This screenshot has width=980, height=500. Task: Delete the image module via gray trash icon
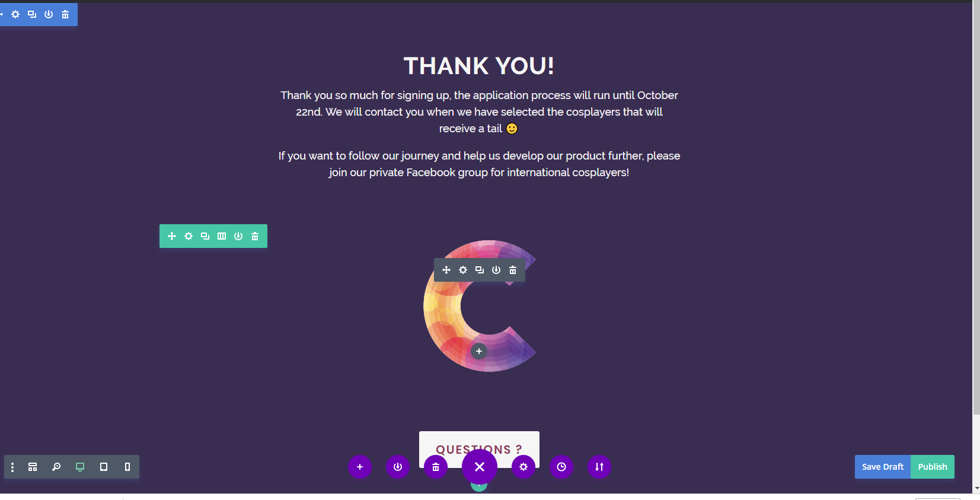click(x=513, y=270)
